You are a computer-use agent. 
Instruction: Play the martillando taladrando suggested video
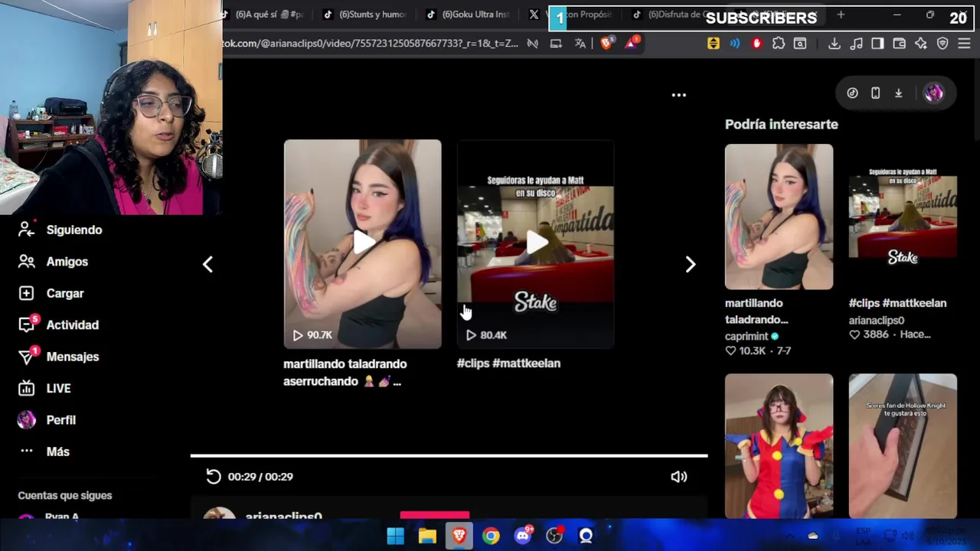pyautogui.click(x=362, y=244)
